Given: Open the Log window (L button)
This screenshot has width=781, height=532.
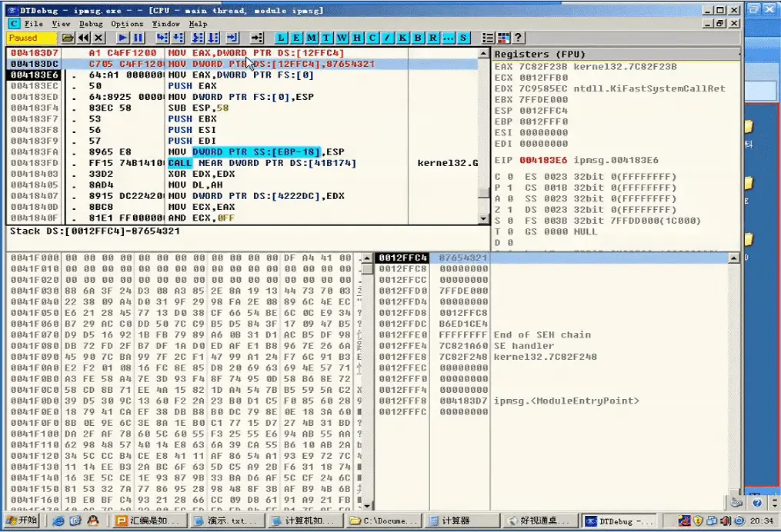Looking at the screenshot, I should 281,38.
